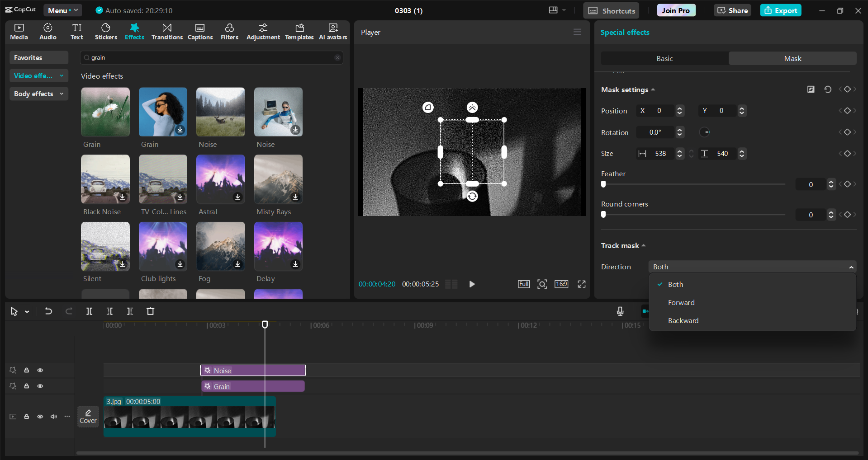This screenshot has height=460, width=868.
Task: Switch to the Basic tab
Action: tap(664, 58)
